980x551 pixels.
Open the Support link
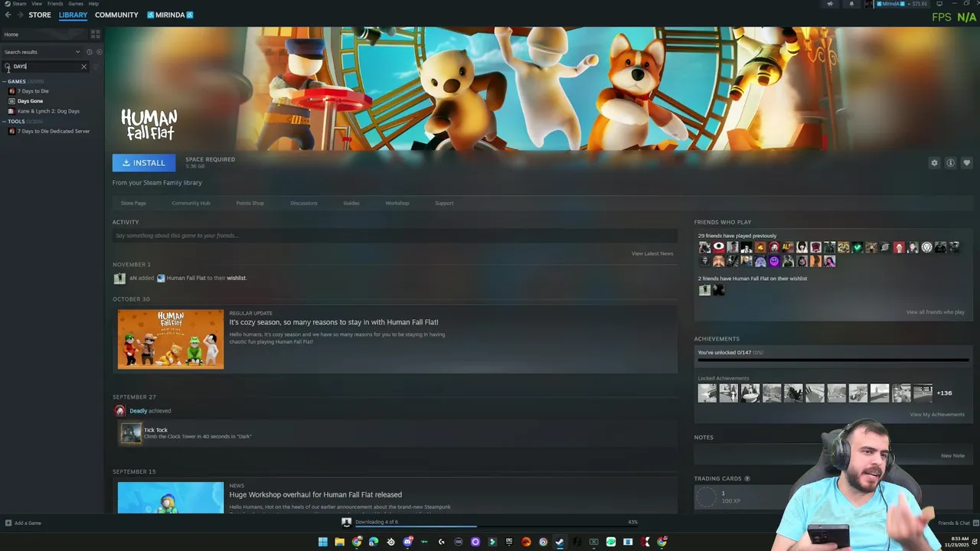tap(444, 204)
